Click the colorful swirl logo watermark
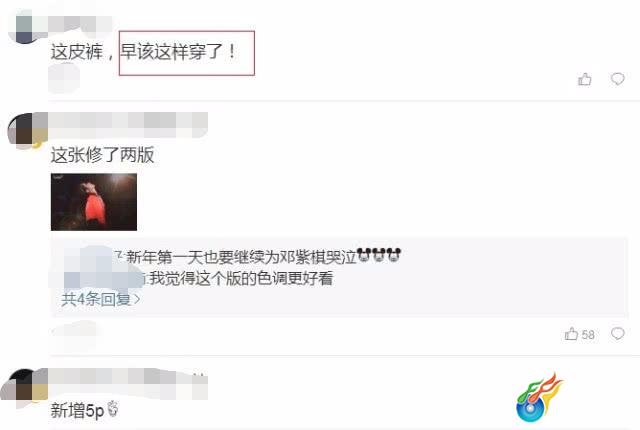This screenshot has width=640, height=430. (x=539, y=398)
